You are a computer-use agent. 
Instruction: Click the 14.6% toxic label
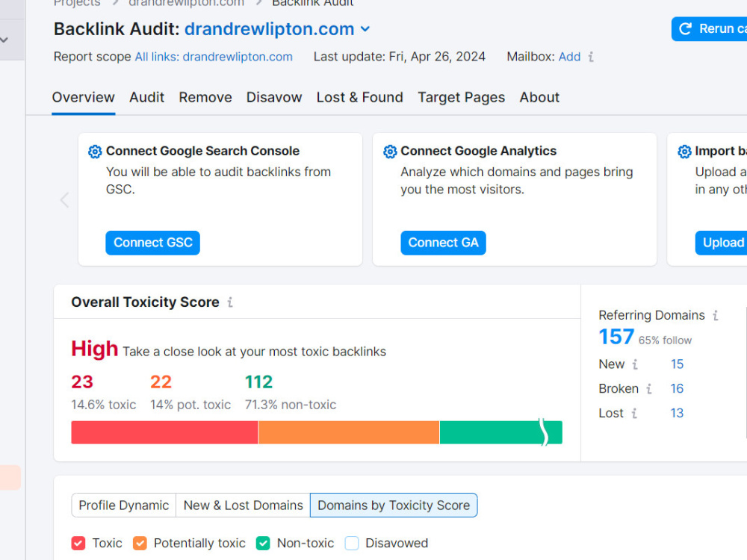(x=103, y=405)
